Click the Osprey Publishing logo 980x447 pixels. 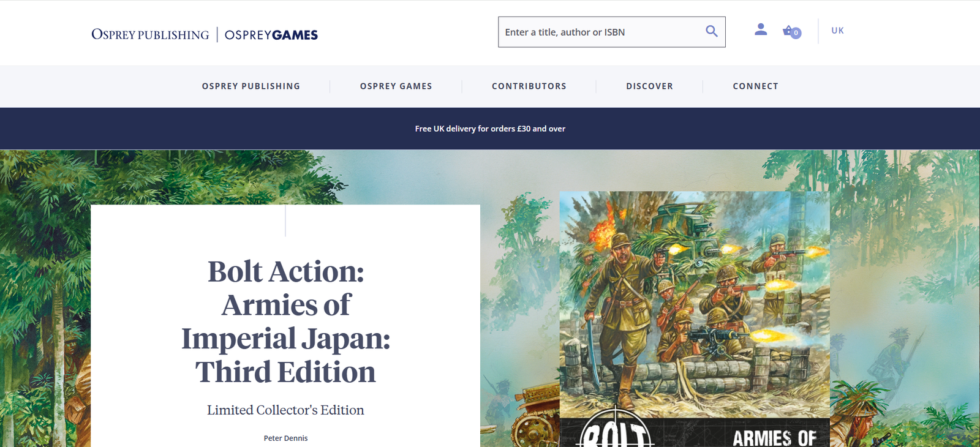pyautogui.click(x=150, y=35)
